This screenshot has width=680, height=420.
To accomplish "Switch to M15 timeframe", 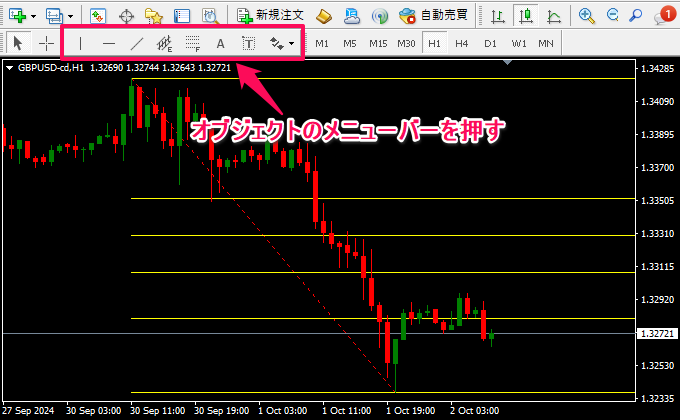I will (378, 43).
